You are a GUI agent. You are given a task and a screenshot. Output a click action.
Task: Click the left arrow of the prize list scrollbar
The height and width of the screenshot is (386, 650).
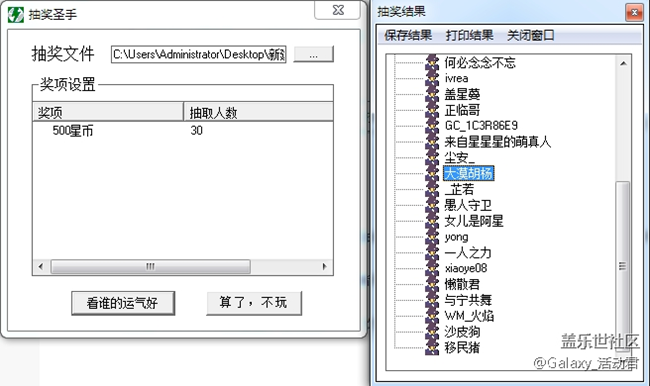[x=41, y=266]
